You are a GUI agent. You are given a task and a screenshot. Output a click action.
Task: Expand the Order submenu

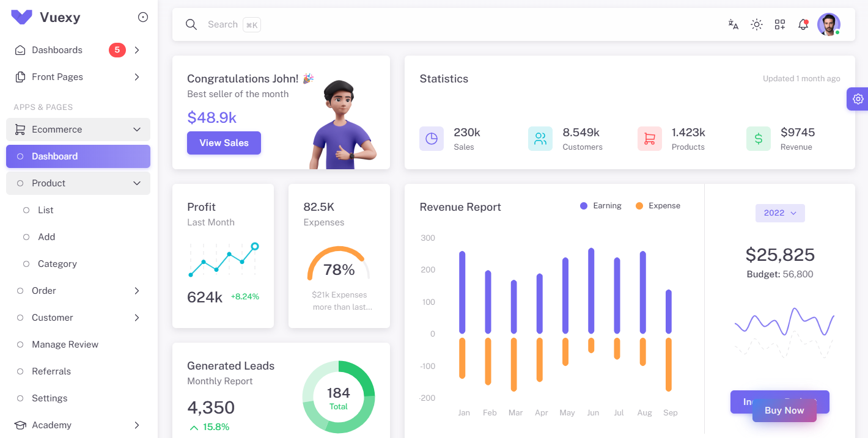78,291
